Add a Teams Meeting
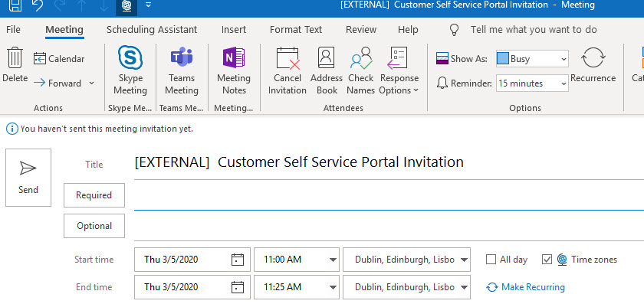 coord(182,70)
